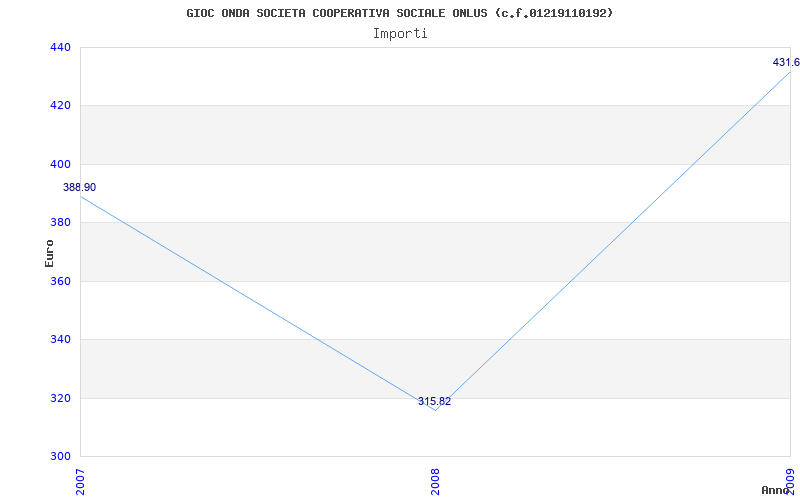Image resolution: width=800 pixels, height=500 pixels.
Task: Click the 431.6 data label
Action: click(786, 62)
